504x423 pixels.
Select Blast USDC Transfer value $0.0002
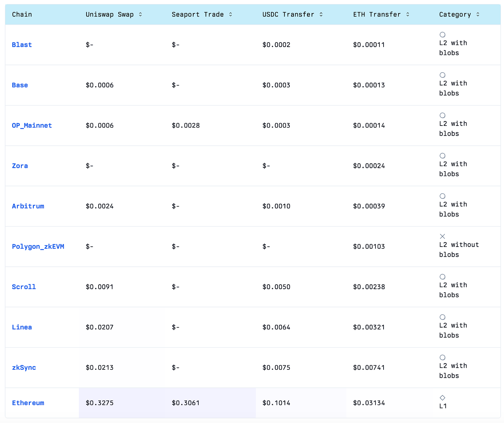click(277, 45)
